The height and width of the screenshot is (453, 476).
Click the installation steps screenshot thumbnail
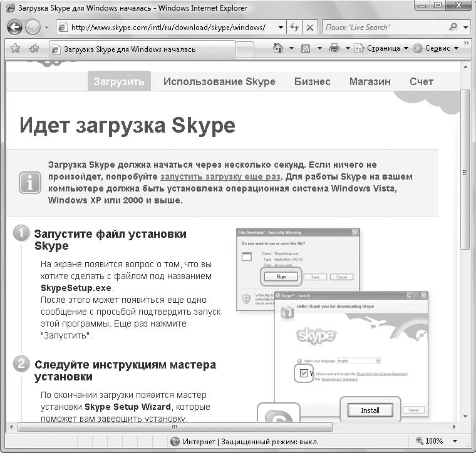332,325
